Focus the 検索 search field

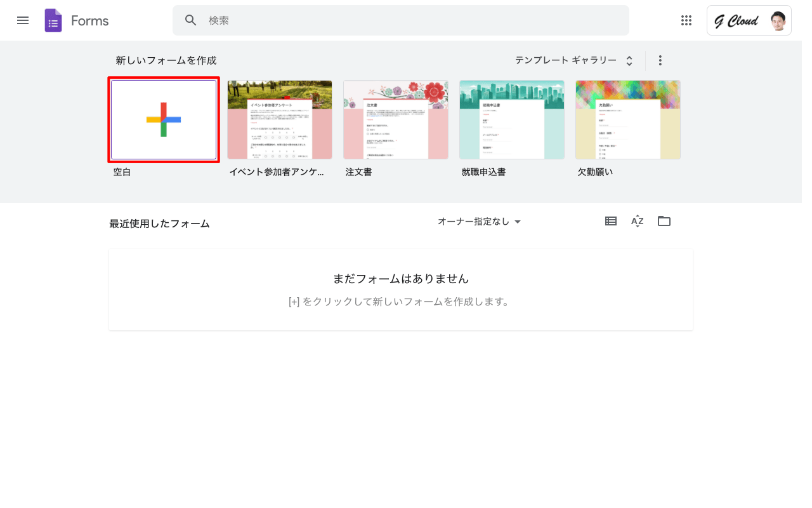click(401, 20)
